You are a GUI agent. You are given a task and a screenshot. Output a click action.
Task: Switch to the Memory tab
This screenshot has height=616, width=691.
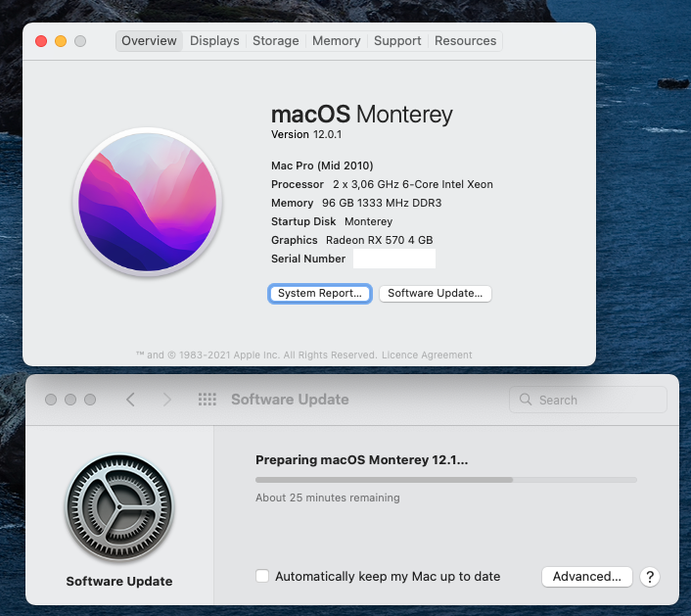(337, 41)
